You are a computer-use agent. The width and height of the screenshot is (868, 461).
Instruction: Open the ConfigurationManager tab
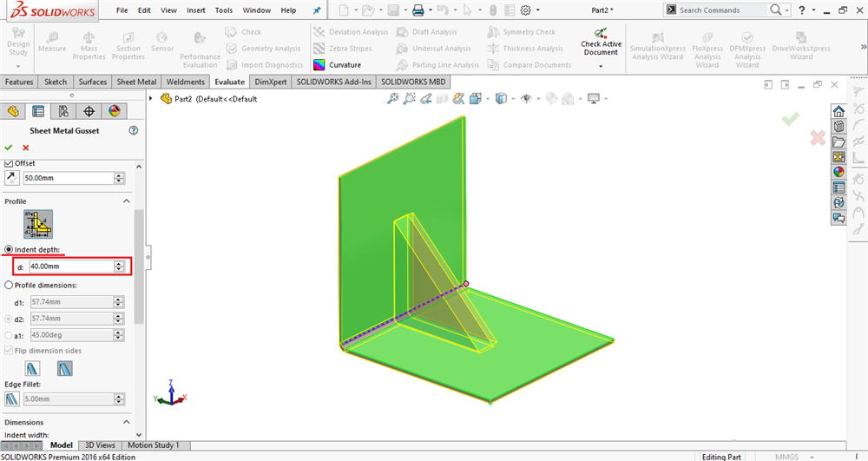point(63,111)
